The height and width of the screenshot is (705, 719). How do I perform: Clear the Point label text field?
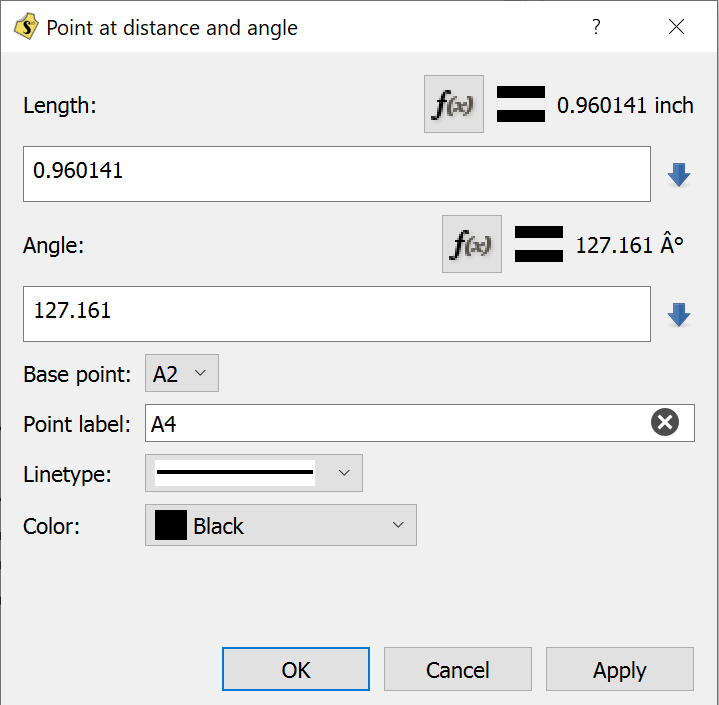[x=665, y=423]
